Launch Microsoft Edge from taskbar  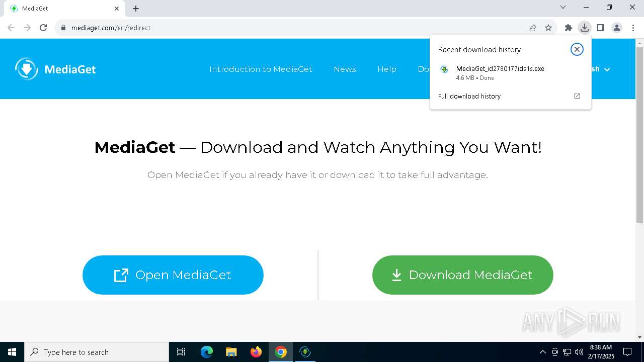[206, 352]
